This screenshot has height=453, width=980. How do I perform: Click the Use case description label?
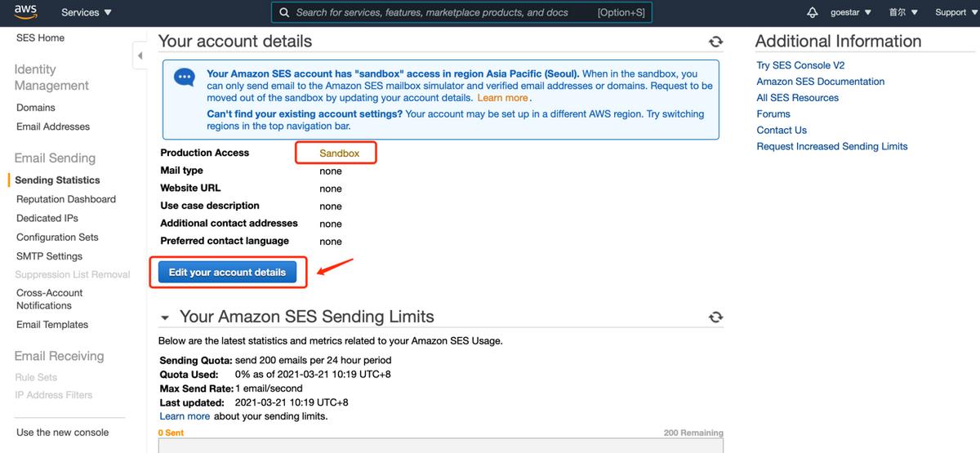tap(210, 206)
